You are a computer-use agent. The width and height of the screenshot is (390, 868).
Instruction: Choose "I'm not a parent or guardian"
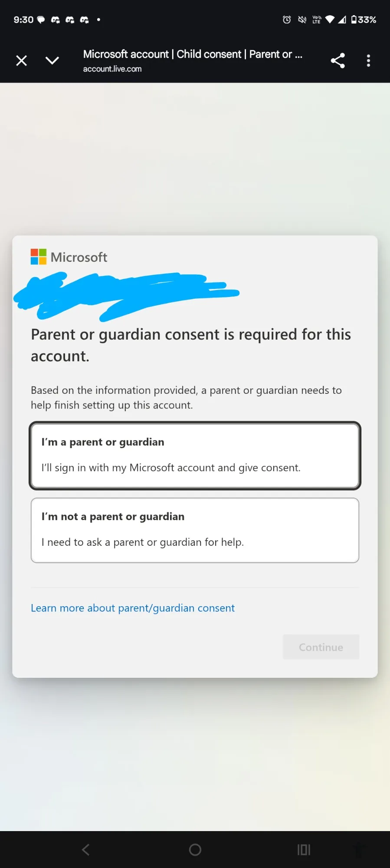tap(195, 530)
